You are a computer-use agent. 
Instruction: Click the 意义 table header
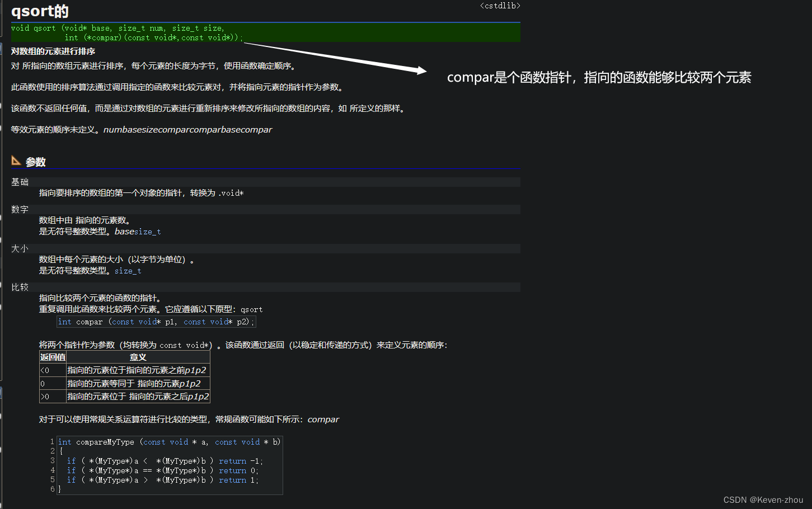pos(138,357)
